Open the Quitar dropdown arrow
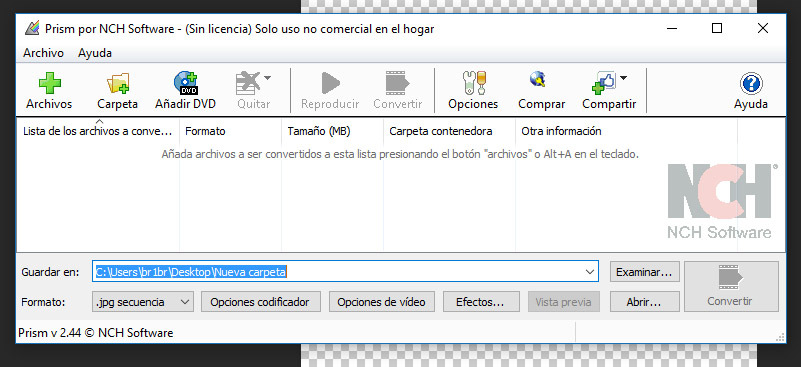This screenshot has width=801, height=367. coord(267,78)
